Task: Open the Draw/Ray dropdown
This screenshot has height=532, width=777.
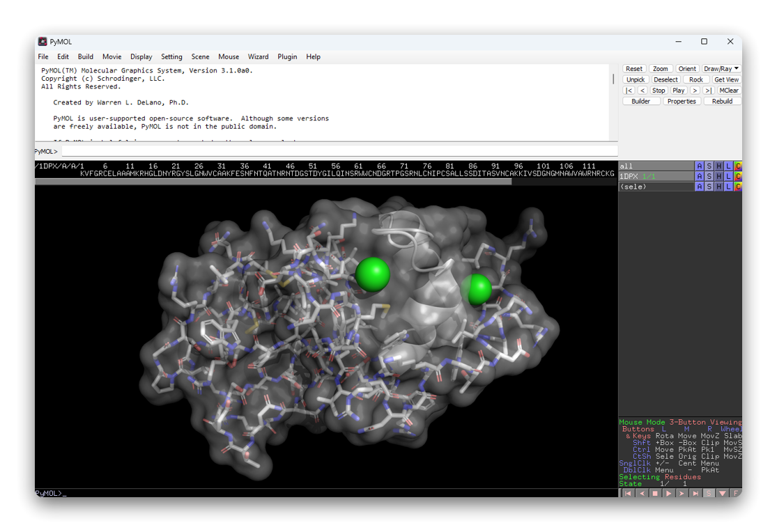Action: coord(721,69)
